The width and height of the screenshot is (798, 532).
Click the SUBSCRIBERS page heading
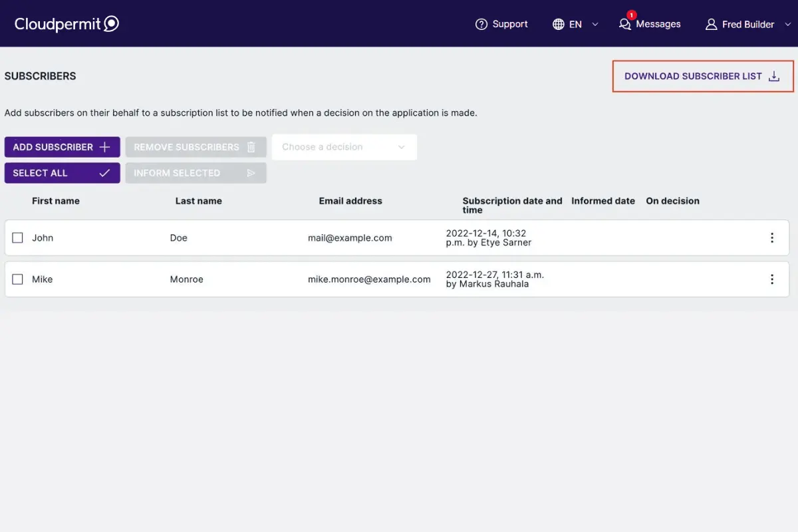(x=41, y=76)
